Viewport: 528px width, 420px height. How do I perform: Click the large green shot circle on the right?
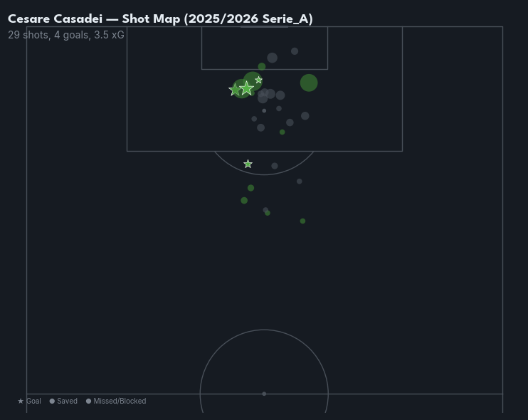308,83
